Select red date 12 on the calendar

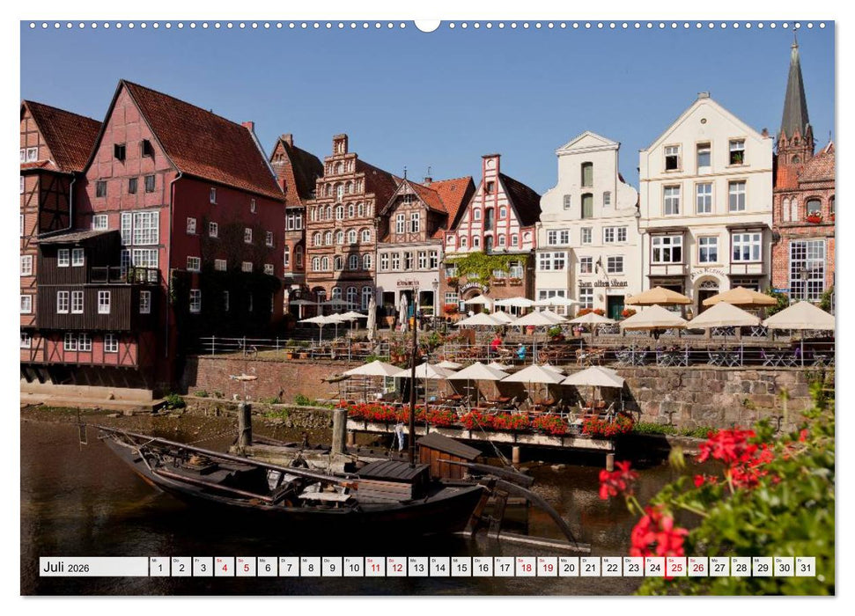[396, 567]
